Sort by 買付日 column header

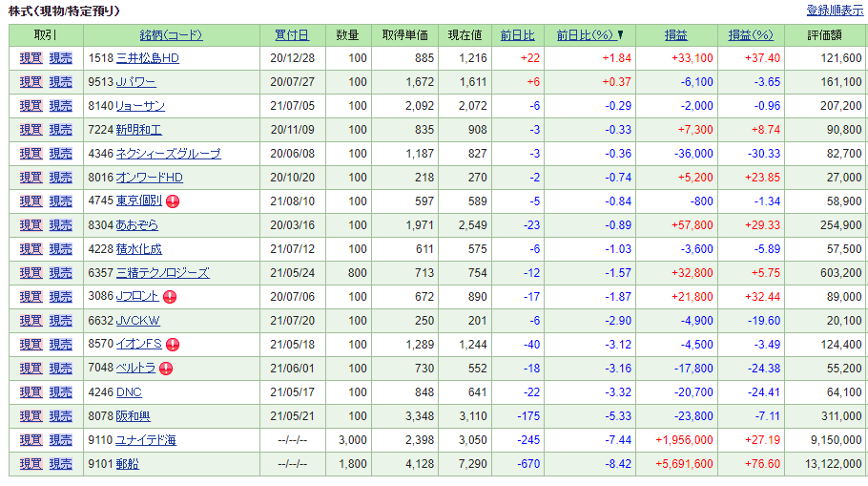292,35
